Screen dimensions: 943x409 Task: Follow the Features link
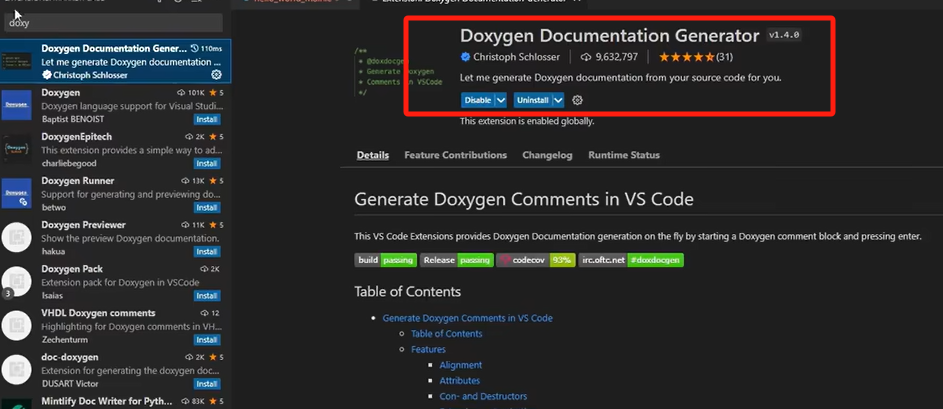428,349
